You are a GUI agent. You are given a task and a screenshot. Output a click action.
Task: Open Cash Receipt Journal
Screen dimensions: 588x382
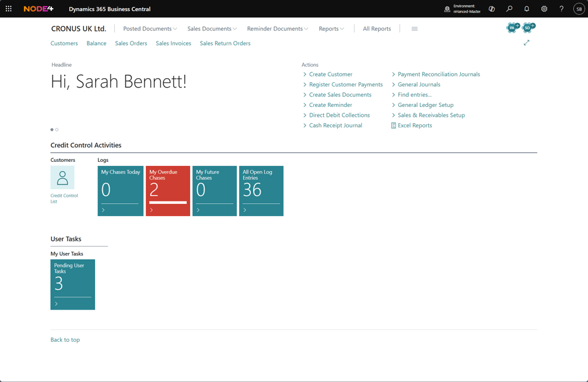click(335, 126)
